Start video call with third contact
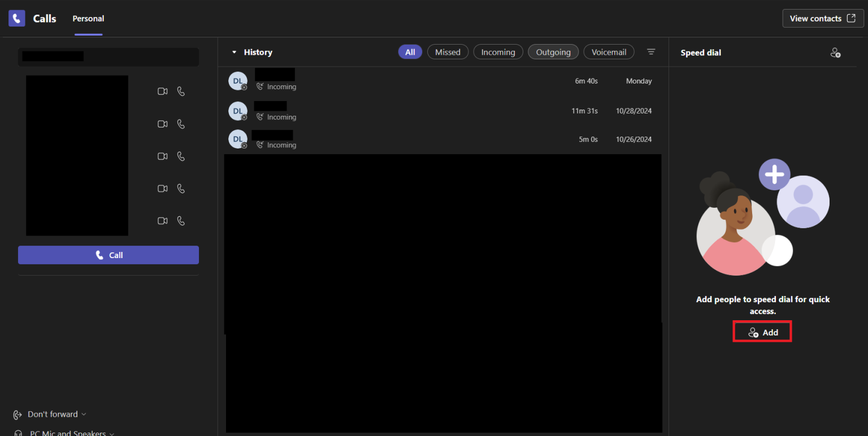868x436 pixels. coord(162,156)
